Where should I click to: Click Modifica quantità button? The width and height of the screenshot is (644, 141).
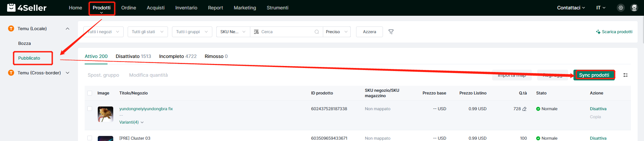148,75
